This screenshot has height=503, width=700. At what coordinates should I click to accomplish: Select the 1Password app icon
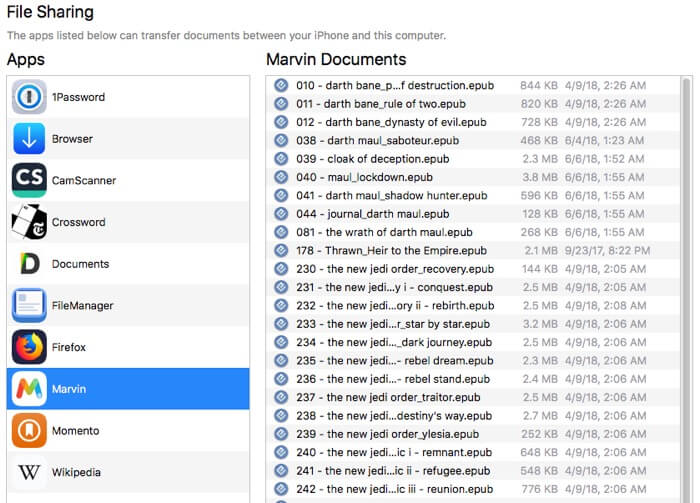tap(29, 97)
